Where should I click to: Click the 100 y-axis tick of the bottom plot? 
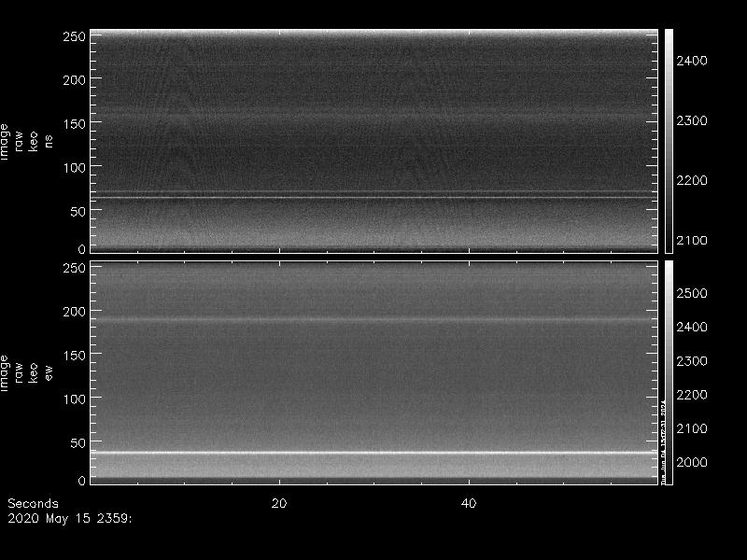coord(74,399)
